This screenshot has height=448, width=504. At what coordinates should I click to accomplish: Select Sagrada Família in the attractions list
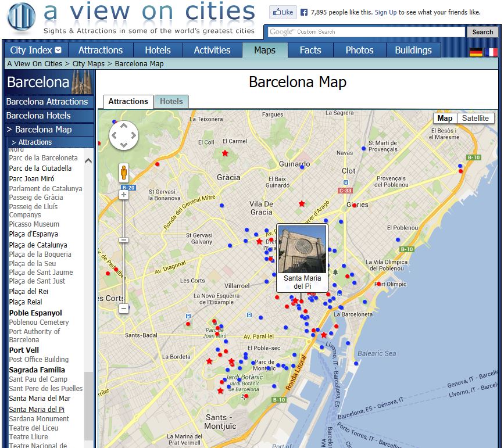[x=37, y=370]
